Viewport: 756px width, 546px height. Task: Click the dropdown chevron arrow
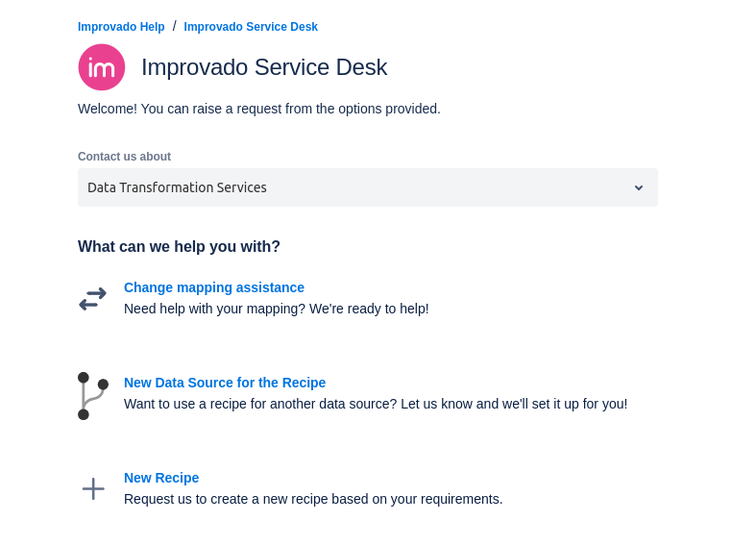point(639,187)
